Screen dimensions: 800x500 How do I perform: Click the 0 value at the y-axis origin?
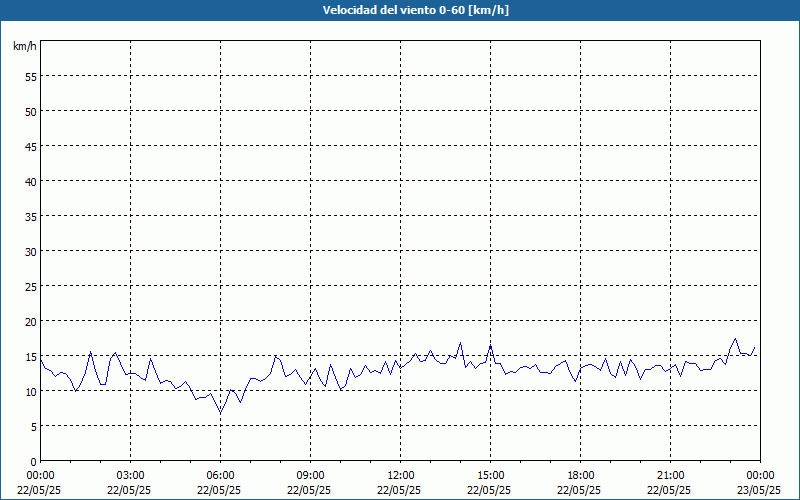[x=33, y=461]
